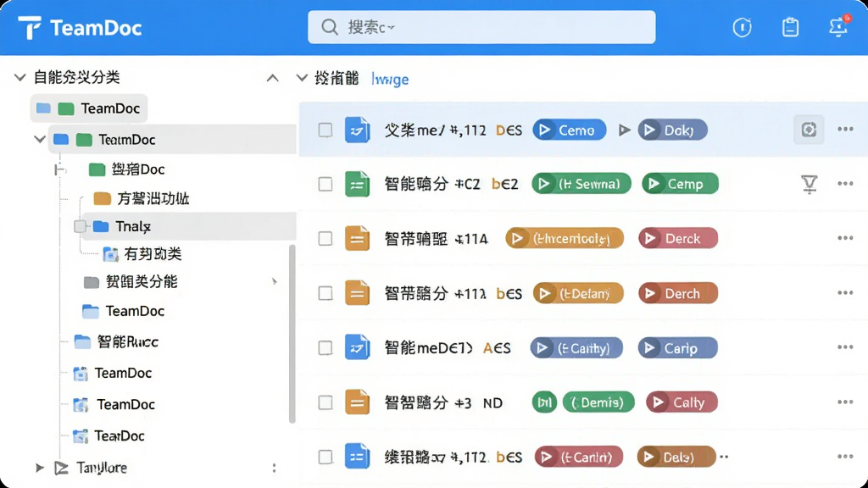Open the alert clock icon in the header
Viewport: 868px width, 488px height.
pos(742,27)
